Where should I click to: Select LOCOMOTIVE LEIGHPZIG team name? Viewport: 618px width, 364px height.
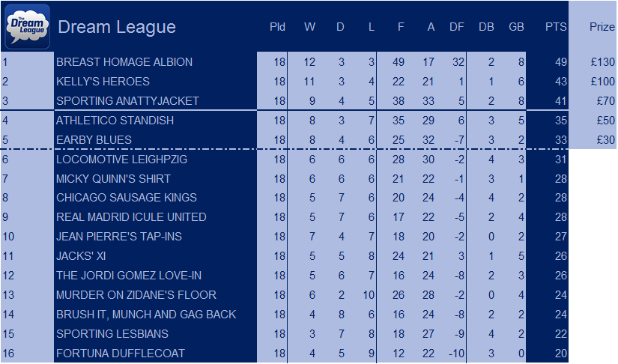point(121,160)
